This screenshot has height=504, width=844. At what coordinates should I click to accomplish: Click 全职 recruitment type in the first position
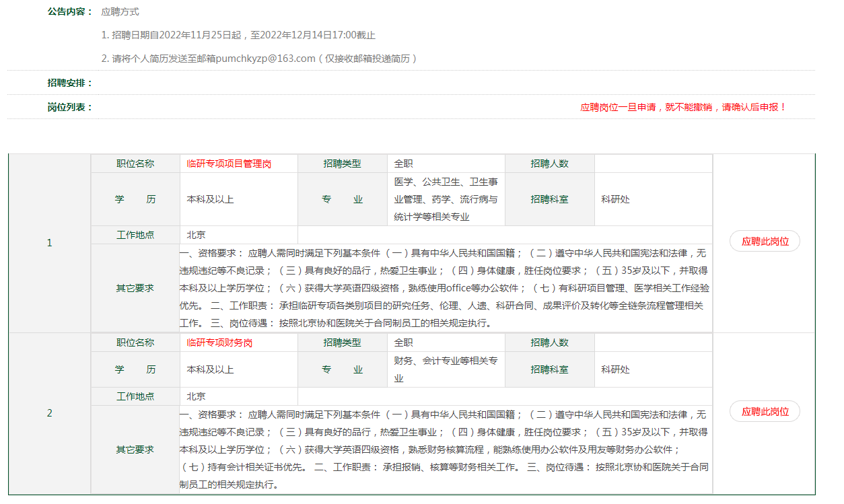click(404, 164)
